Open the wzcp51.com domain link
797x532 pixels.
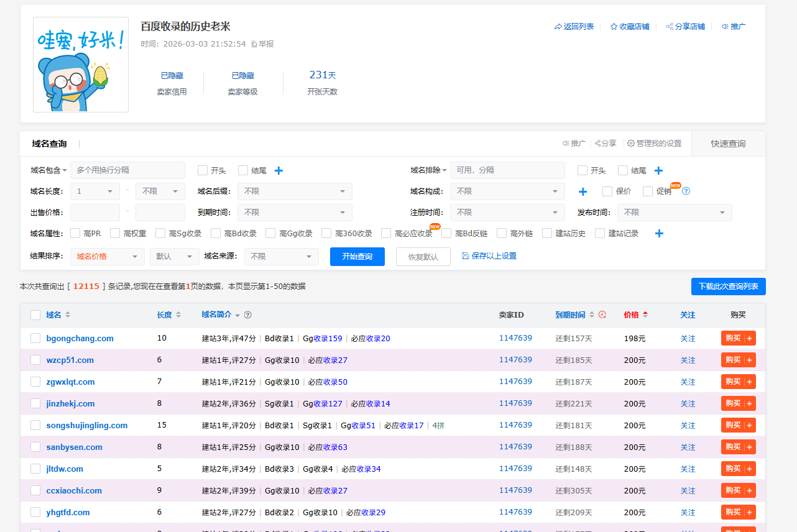click(70, 360)
